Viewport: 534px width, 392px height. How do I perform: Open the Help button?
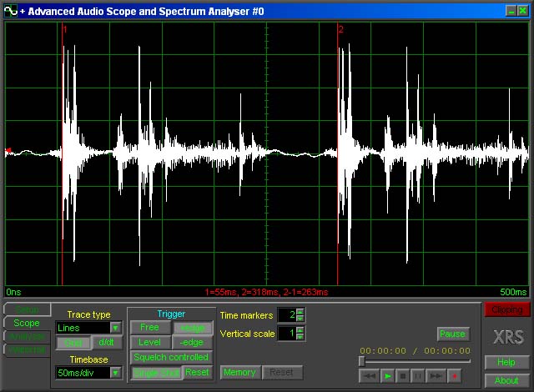(x=506, y=362)
